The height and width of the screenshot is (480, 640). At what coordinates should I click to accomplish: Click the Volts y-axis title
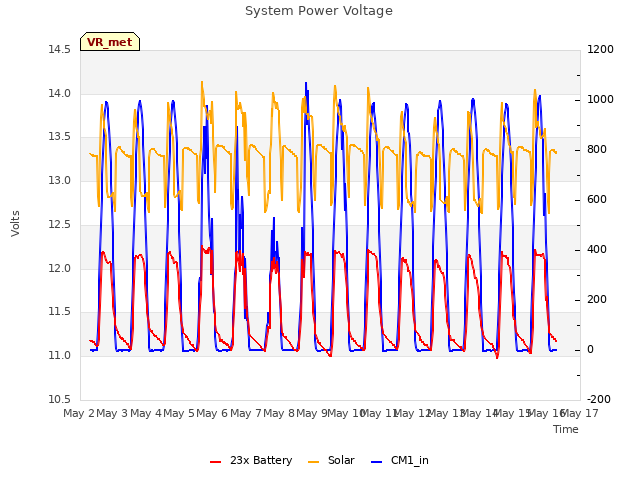15,223
